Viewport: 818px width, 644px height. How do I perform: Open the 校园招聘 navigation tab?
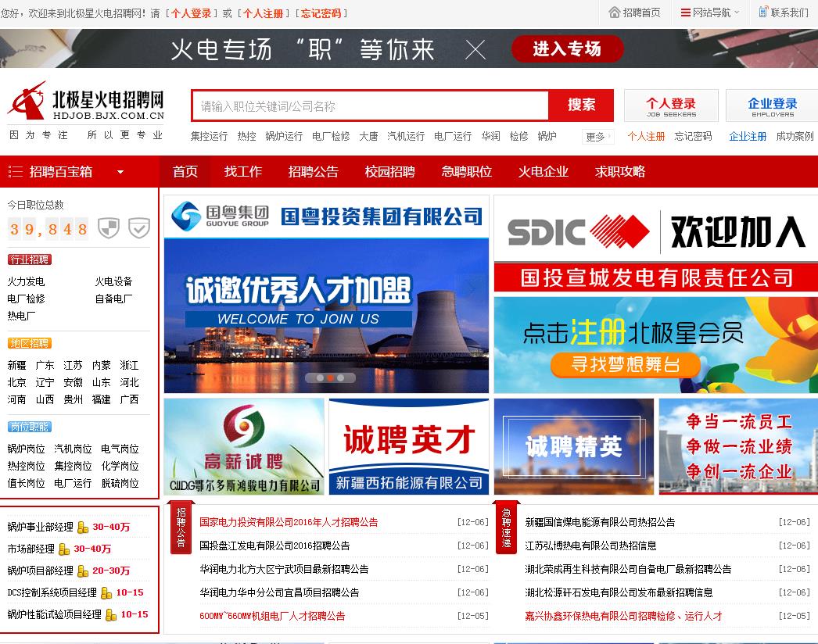pos(390,172)
